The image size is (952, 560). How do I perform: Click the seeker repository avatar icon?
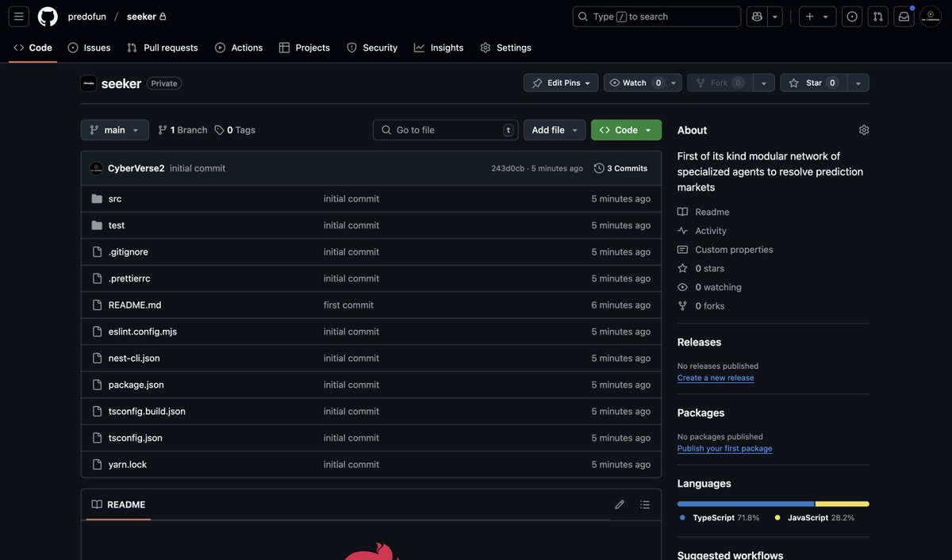point(89,83)
